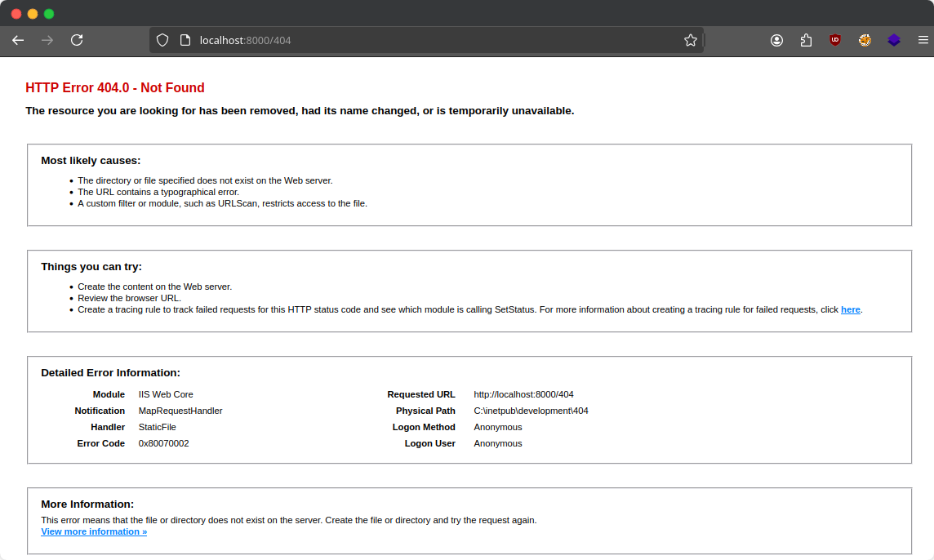This screenshot has height=560, width=934.
Task: Click the here link about tracing rules
Action: 850,309
